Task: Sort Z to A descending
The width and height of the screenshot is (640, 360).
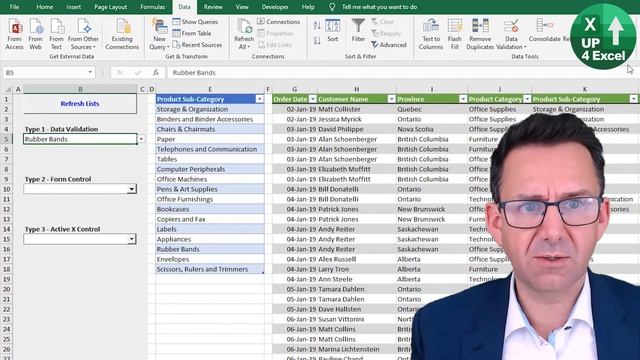Action: point(317,40)
